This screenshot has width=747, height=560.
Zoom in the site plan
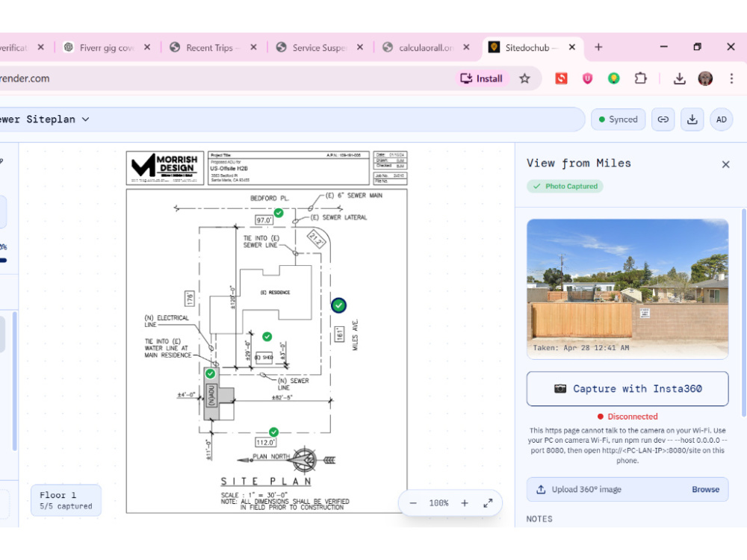click(465, 503)
